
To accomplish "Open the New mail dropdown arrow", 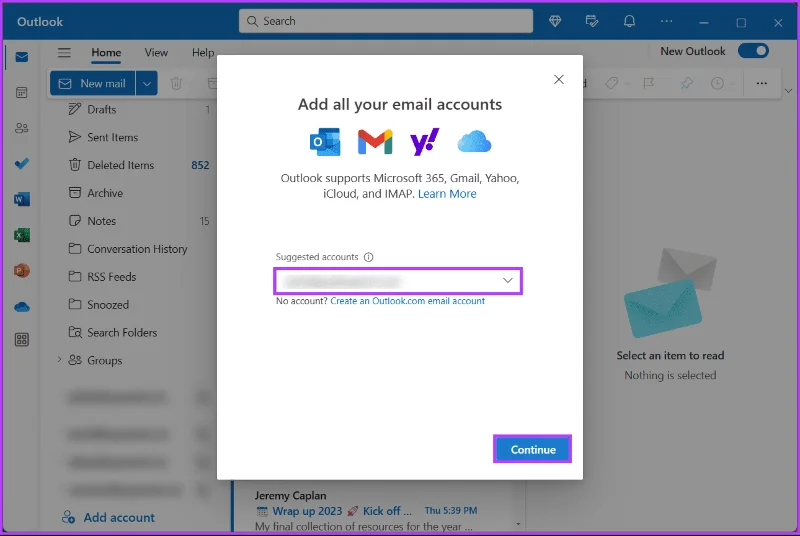I will tap(146, 83).
